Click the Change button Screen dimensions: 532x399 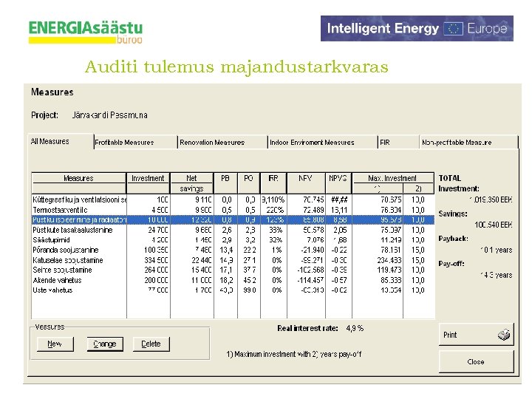(x=105, y=344)
